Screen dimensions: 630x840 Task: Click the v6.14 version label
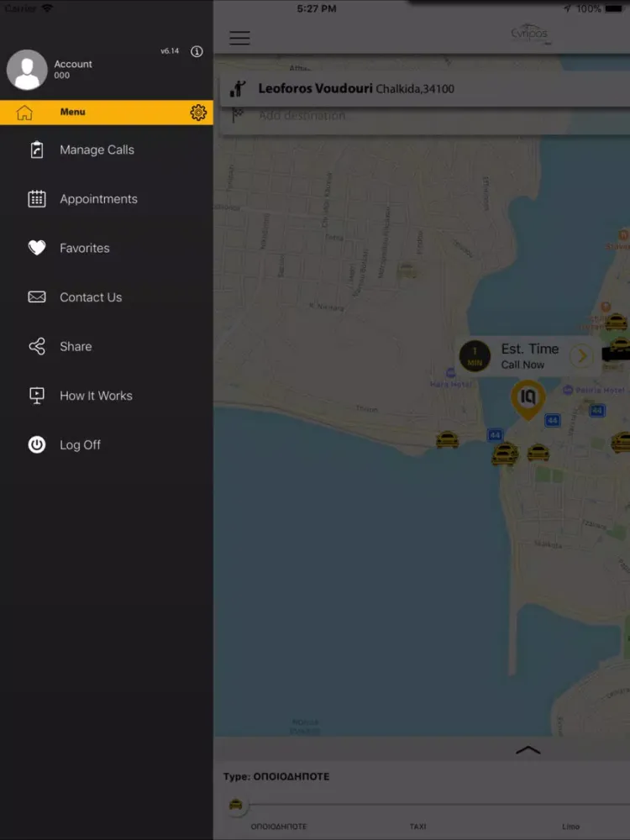click(170, 51)
